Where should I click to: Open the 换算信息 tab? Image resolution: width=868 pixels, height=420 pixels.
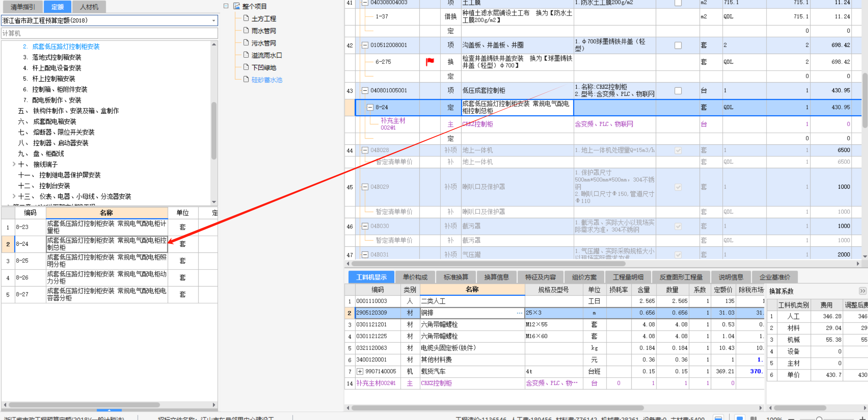pos(496,277)
